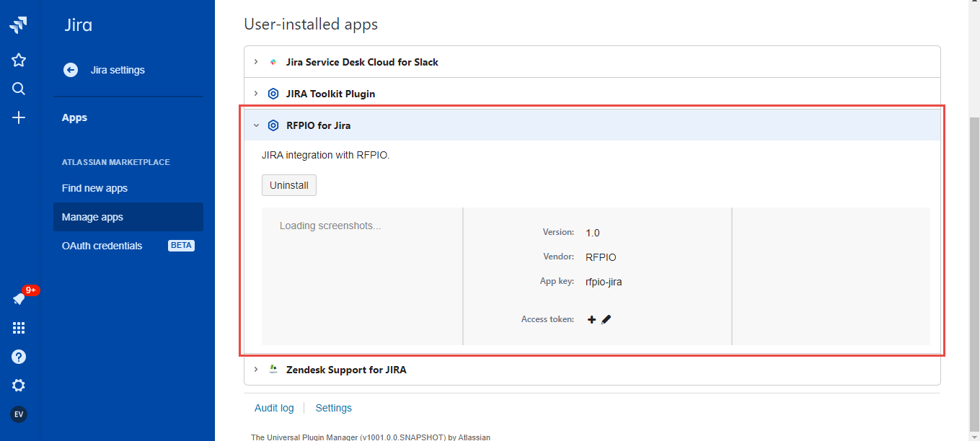Click the Access token label
Image resolution: width=980 pixels, height=441 pixels.
tap(547, 319)
